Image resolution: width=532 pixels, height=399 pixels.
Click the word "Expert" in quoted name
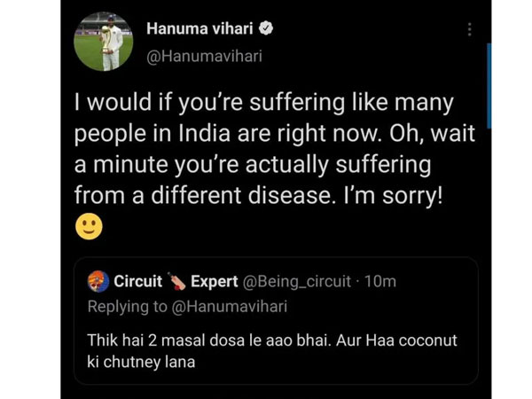coord(214,282)
